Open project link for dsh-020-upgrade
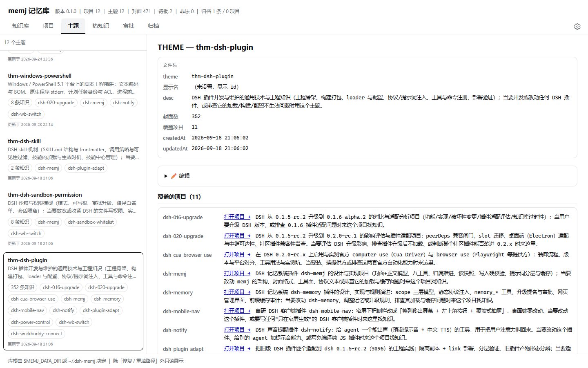The image size is (588, 368). coord(237,236)
